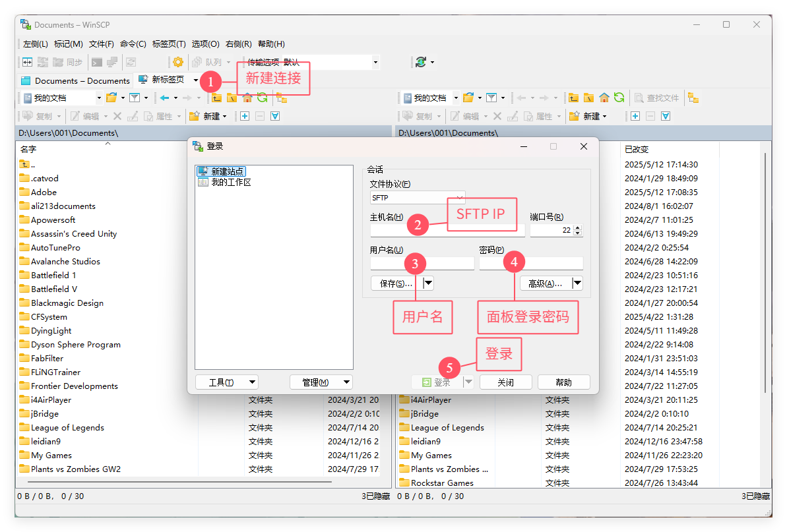The height and width of the screenshot is (532, 787).
Task: Open the 帮助(H) menu
Action: click(x=271, y=44)
